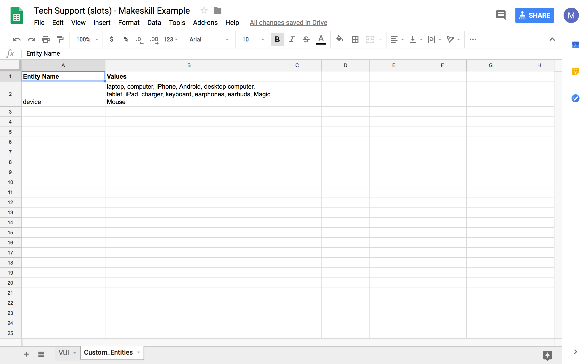This screenshot has width=588, height=364.
Task: Decrease decimal places icon
Action: pyautogui.click(x=140, y=40)
